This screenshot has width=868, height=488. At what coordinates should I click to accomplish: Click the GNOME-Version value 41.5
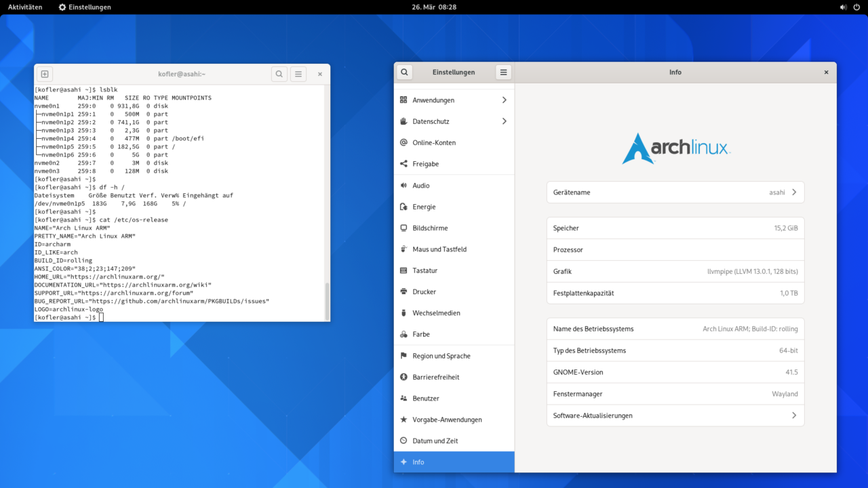(x=791, y=372)
